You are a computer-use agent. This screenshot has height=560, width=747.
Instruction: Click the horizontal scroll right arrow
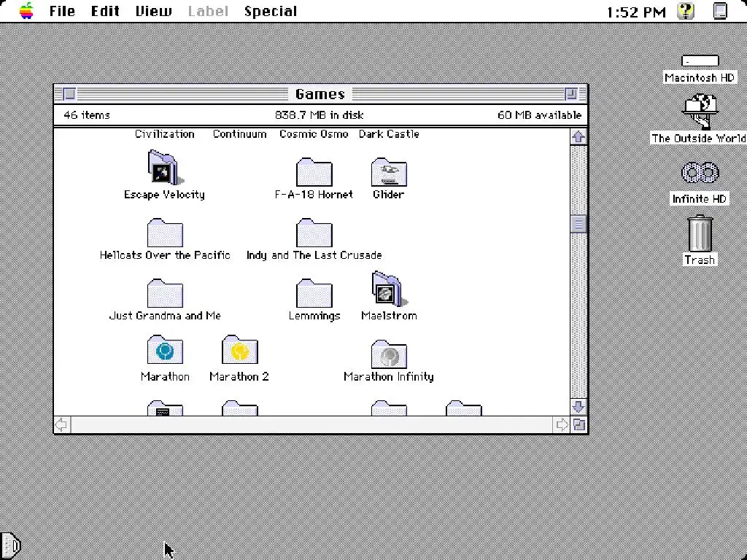(562, 424)
